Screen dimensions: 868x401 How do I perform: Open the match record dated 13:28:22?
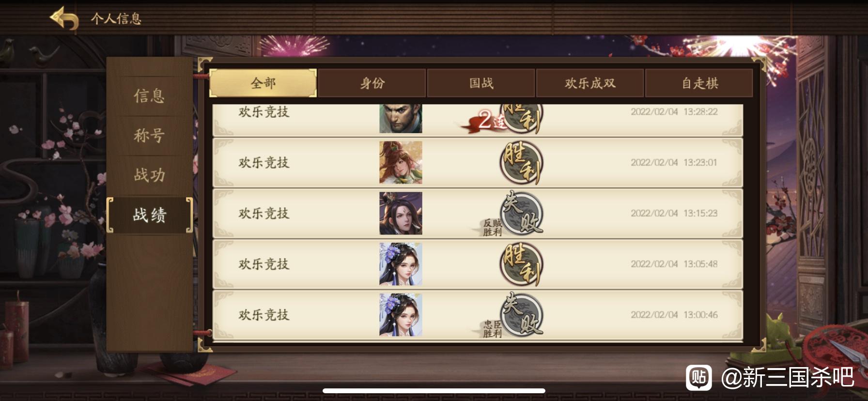point(478,120)
